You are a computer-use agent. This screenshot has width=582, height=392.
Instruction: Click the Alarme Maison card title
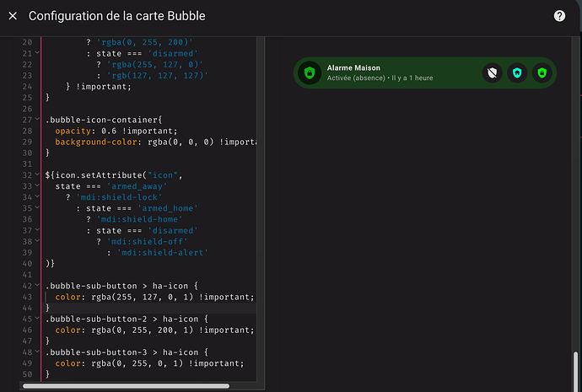click(353, 68)
